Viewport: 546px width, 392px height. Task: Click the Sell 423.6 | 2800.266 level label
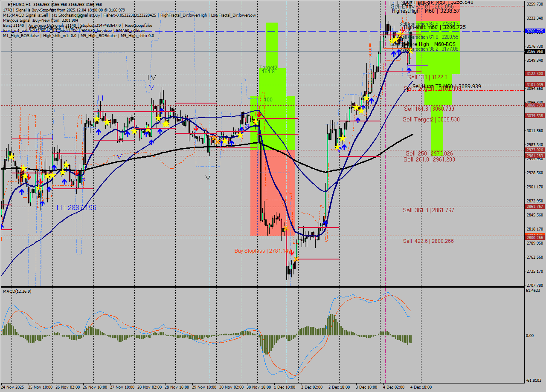coord(428,241)
